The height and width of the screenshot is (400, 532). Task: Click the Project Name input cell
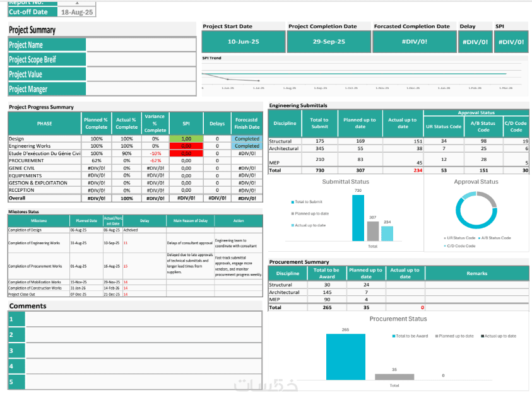coord(141,44)
